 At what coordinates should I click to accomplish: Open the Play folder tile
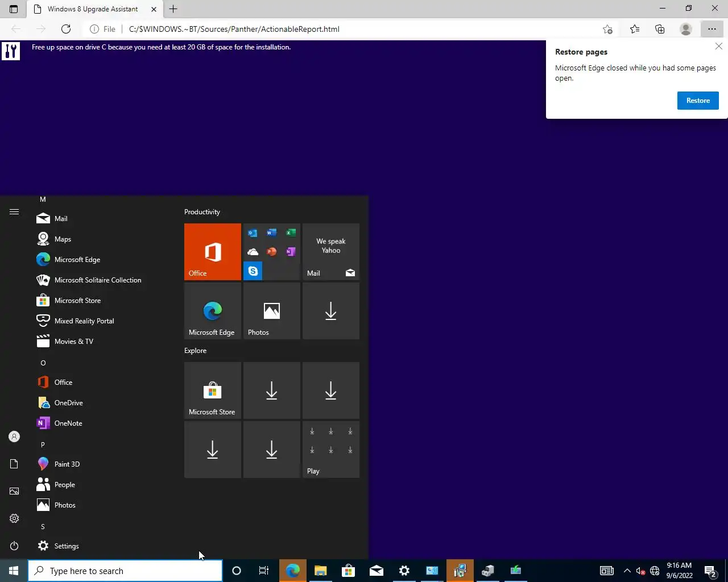[331, 450]
